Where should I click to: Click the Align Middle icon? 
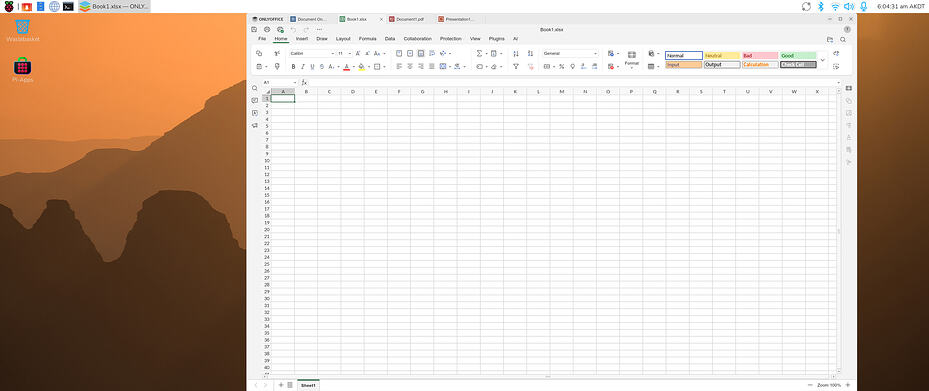click(409, 53)
